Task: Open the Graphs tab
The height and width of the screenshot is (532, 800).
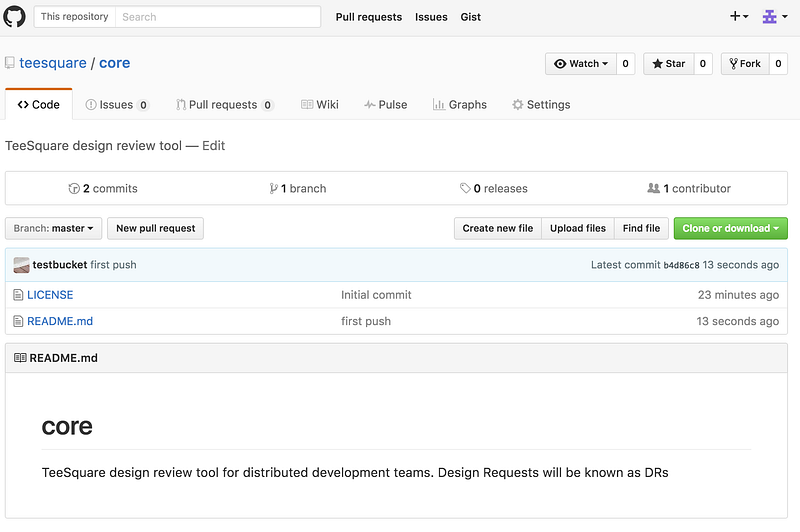Action: tap(460, 105)
